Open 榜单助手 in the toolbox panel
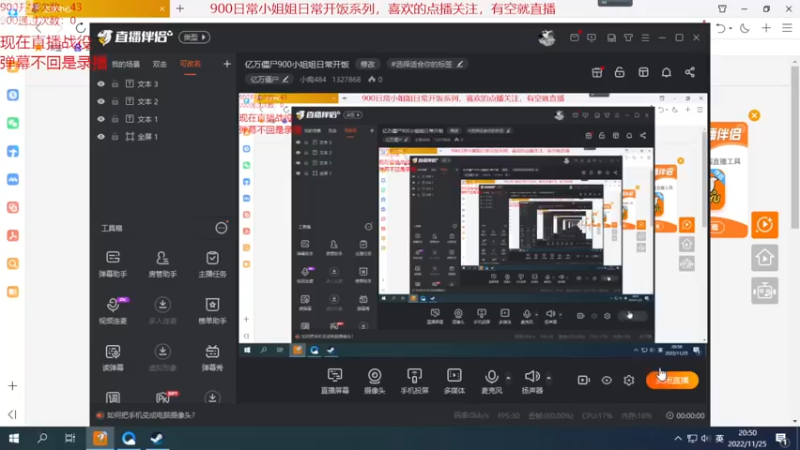This screenshot has width=800, height=450. point(212,310)
